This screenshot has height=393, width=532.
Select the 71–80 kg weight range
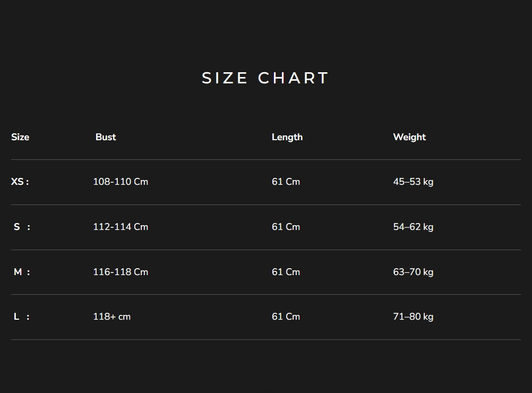[x=413, y=317]
